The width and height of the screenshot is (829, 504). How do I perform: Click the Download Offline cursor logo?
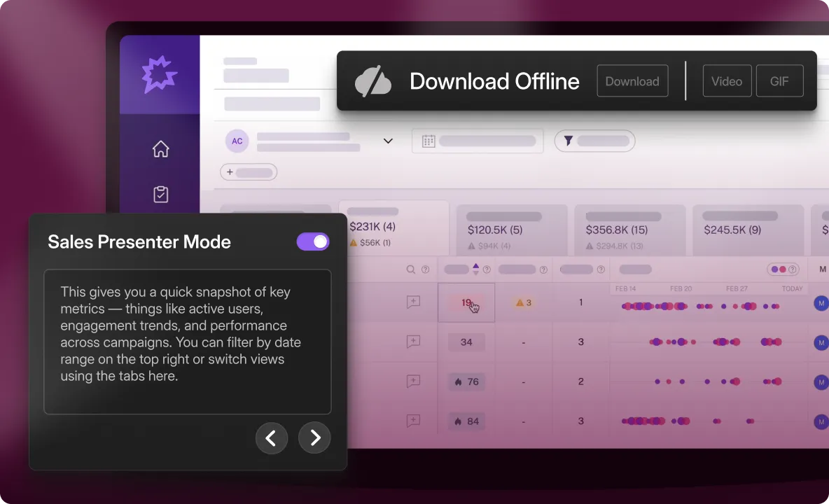(373, 81)
